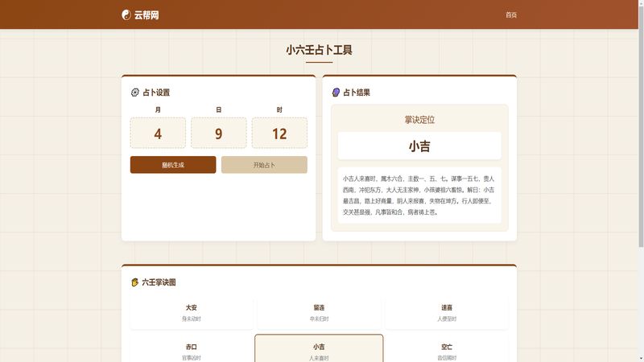Click the large 小吉 result box
Screen dimensions: 644x362
pyautogui.click(x=419, y=146)
